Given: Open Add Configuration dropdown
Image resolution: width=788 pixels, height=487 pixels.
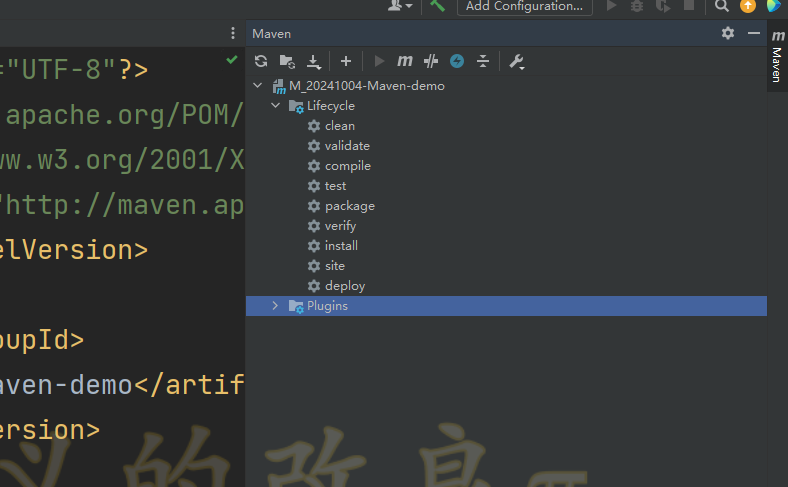Looking at the screenshot, I should (525, 7).
